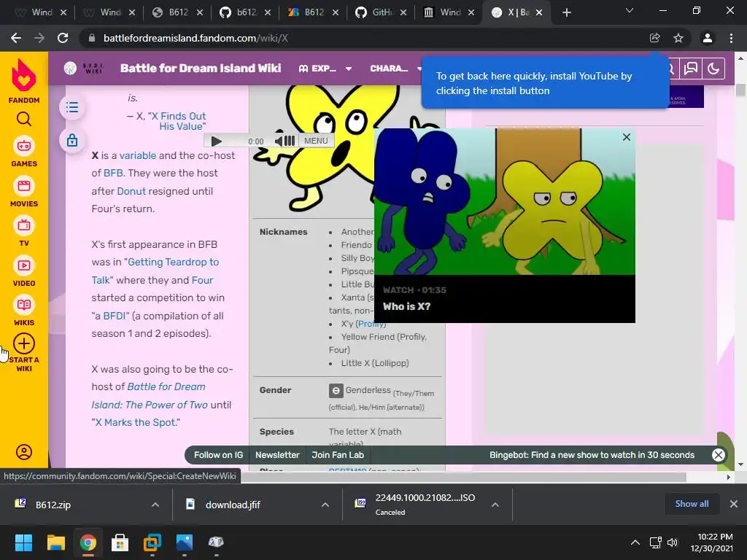Play the Who is X video thumbnail

click(x=505, y=201)
